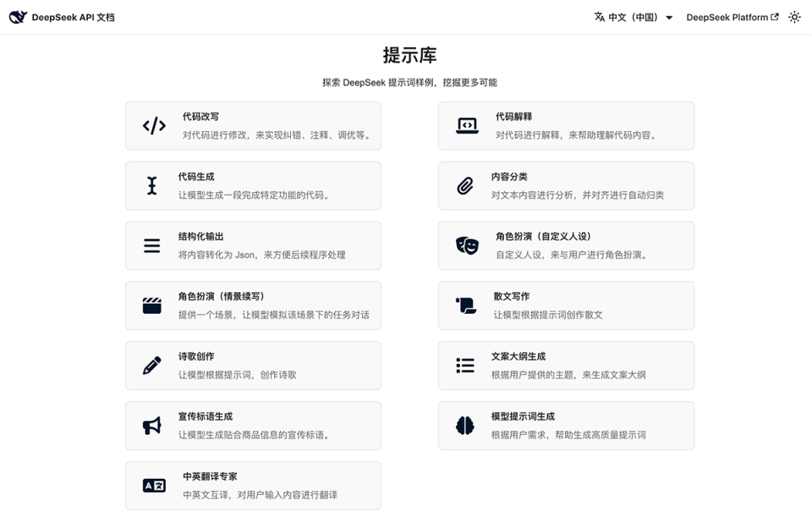The width and height of the screenshot is (812, 512).
Task: Click the DeepSeek logo in the header
Action: [17, 16]
